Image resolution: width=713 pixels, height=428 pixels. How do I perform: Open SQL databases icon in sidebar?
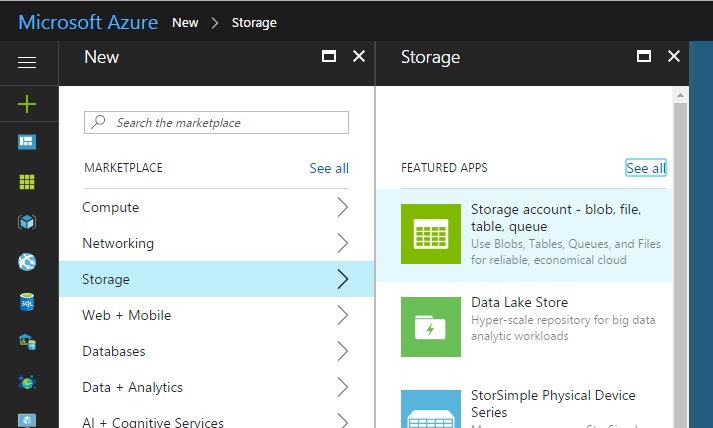27,302
